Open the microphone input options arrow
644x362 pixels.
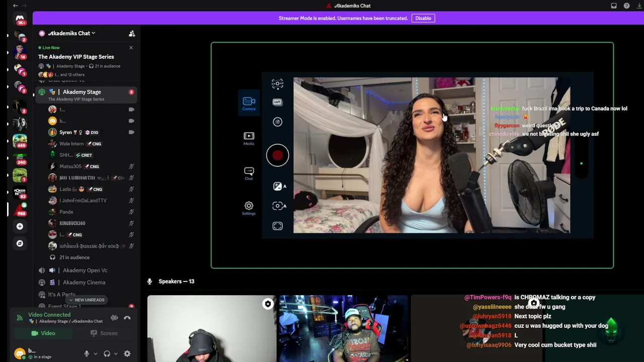click(95, 354)
